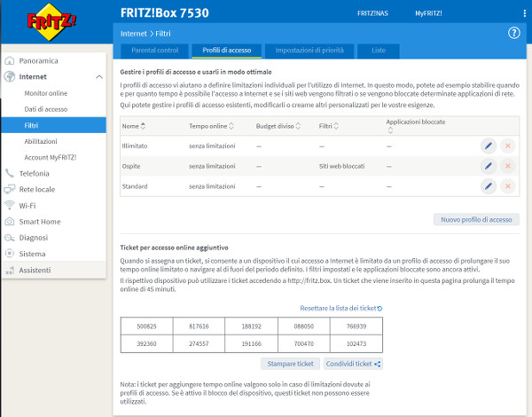Click the Standard profile name
The image size is (532, 417).
(135, 186)
